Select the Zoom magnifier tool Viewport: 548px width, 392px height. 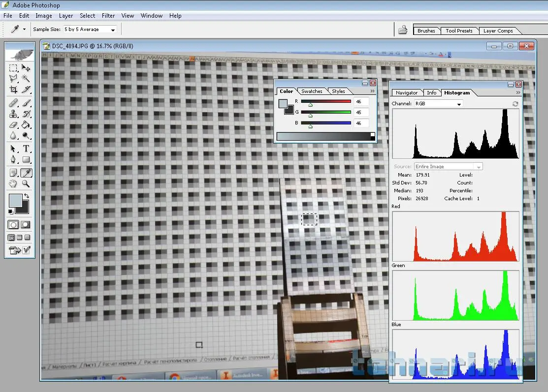point(26,184)
